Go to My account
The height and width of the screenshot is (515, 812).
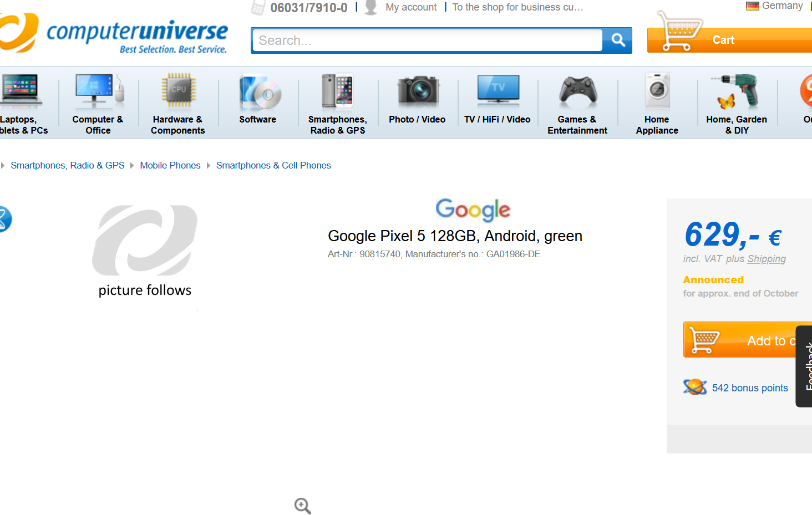tap(411, 7)
